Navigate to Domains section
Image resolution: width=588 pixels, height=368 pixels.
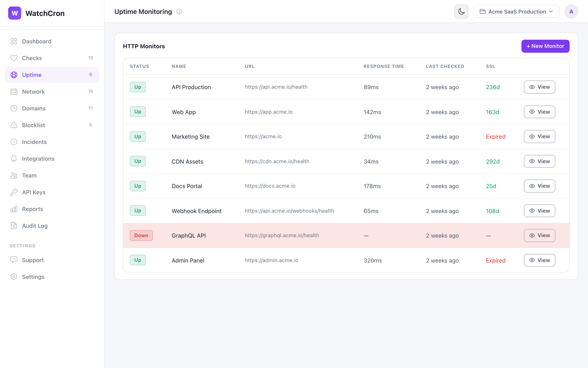click(x=52, y=108)
